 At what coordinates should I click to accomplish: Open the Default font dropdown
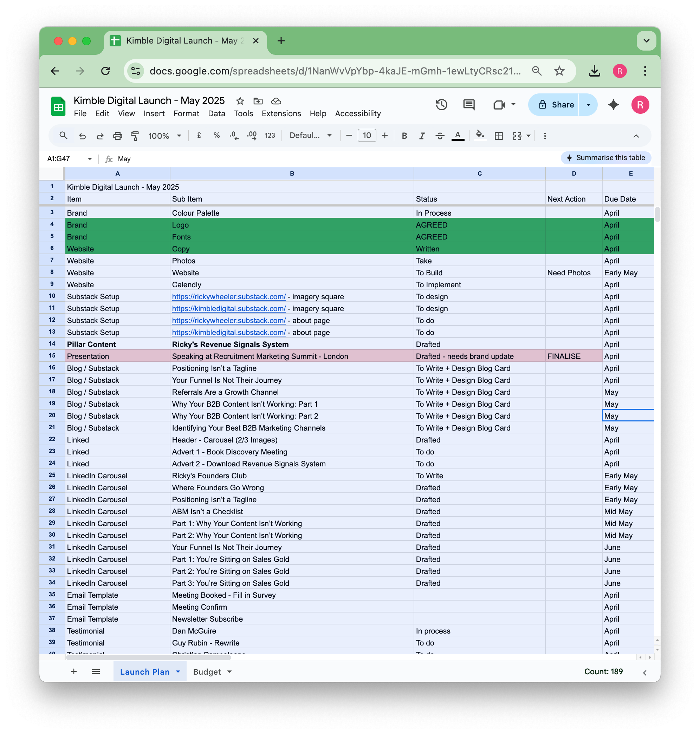click(x=310, y=136)
